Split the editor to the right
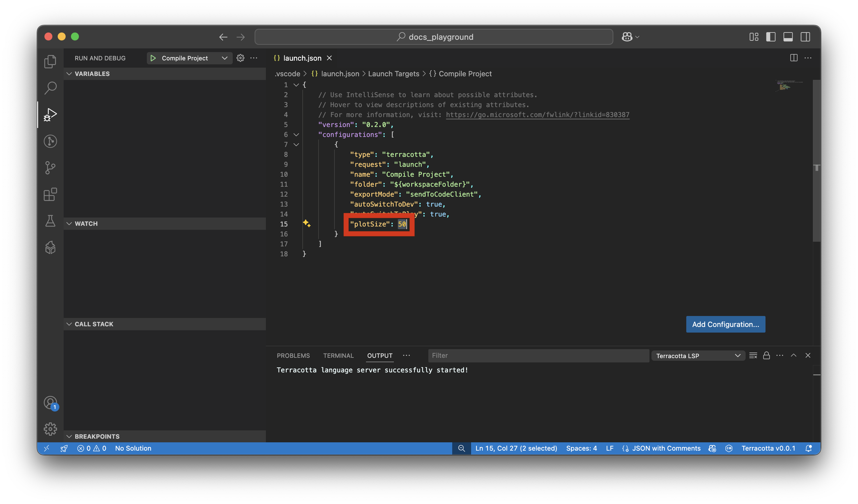This screenshot has width=858, height=504. [x=794, y=58]
